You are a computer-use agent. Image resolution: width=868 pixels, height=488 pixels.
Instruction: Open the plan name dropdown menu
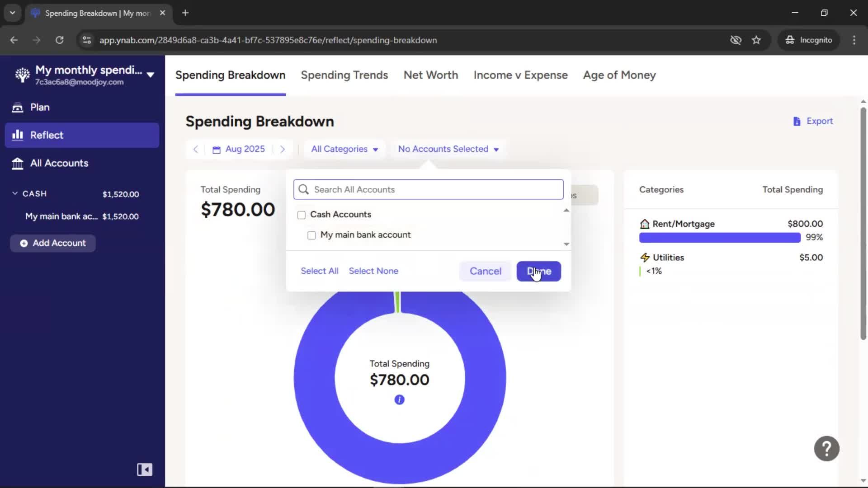(x=151, y=75)
